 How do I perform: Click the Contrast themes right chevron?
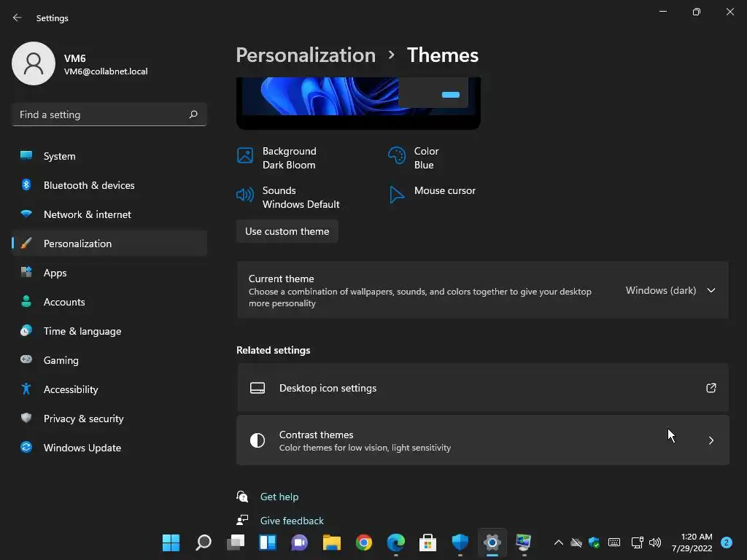pyautogui.click(x=711, y=440)
